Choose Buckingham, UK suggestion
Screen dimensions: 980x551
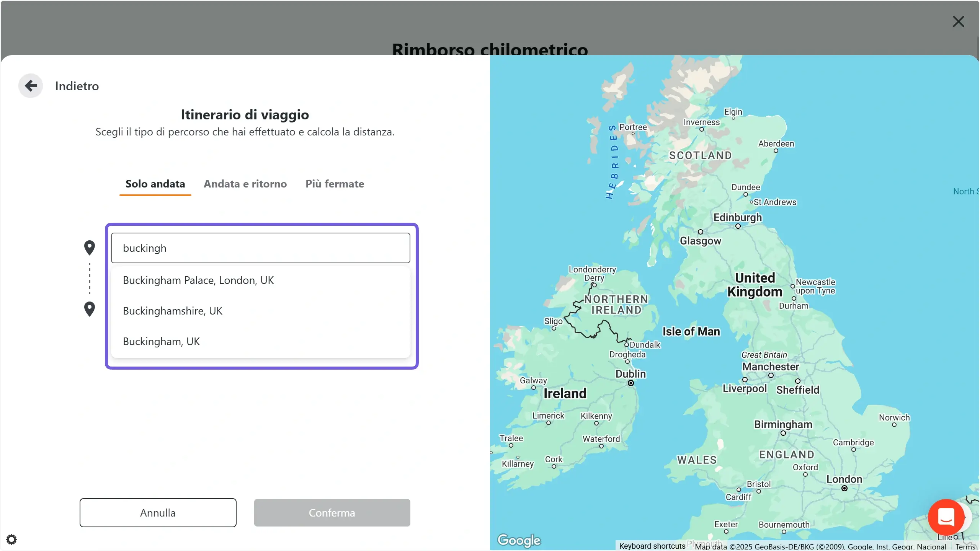point(260,341)
